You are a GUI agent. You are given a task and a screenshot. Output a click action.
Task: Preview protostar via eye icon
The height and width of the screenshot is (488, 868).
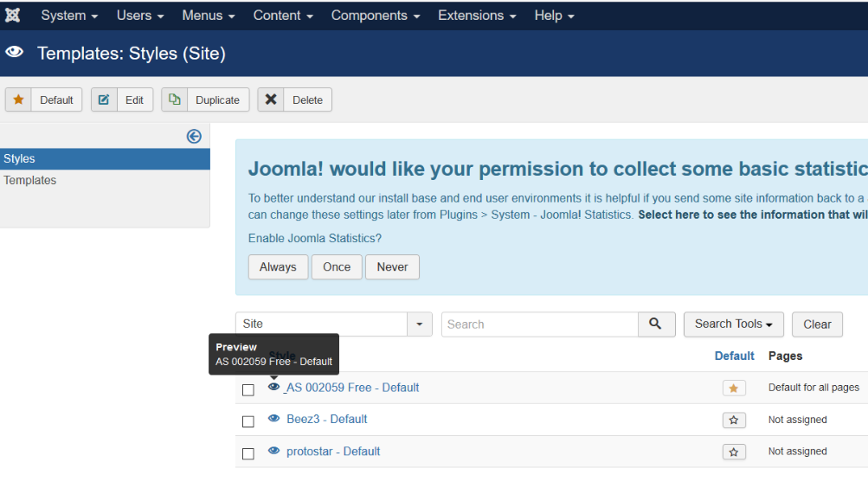click(x=274, y=451)
